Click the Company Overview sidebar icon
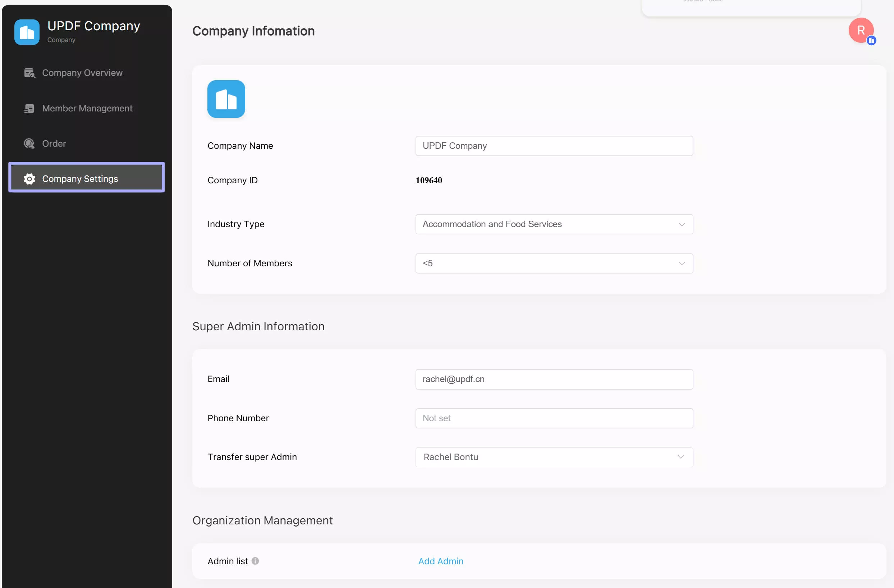Screen dimensions: 894x588 [x=29, y=73]
